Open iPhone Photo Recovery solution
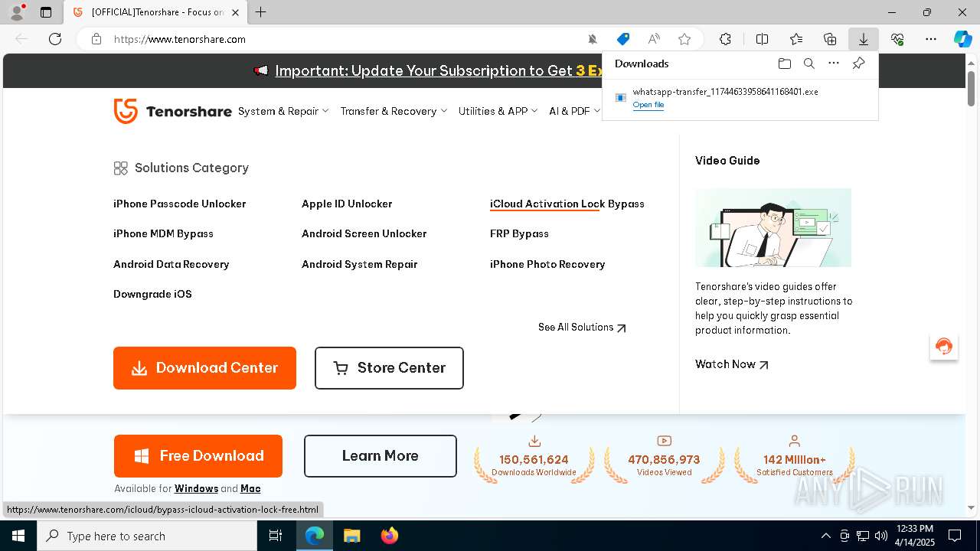980x551 pixels. [547, 264]
